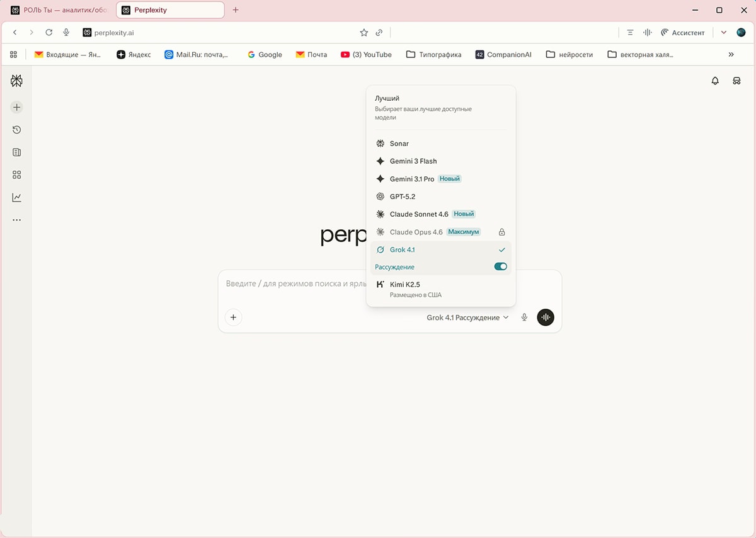Screen dimensions: 756x538
Task: Switch to the Perplexity browser tab
Action: coord(170,10)
